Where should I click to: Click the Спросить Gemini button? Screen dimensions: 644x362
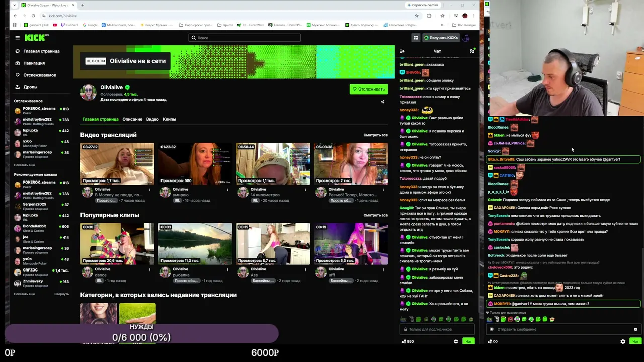423,5
